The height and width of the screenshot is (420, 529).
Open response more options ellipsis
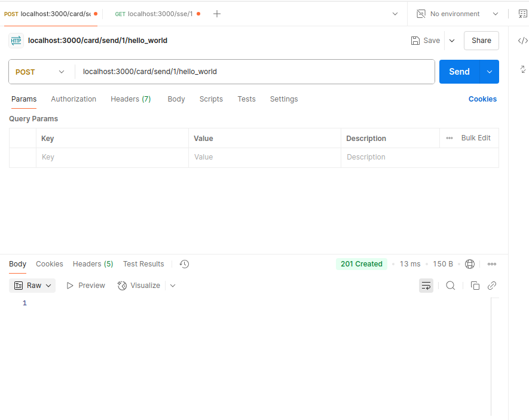coord(492,264)
